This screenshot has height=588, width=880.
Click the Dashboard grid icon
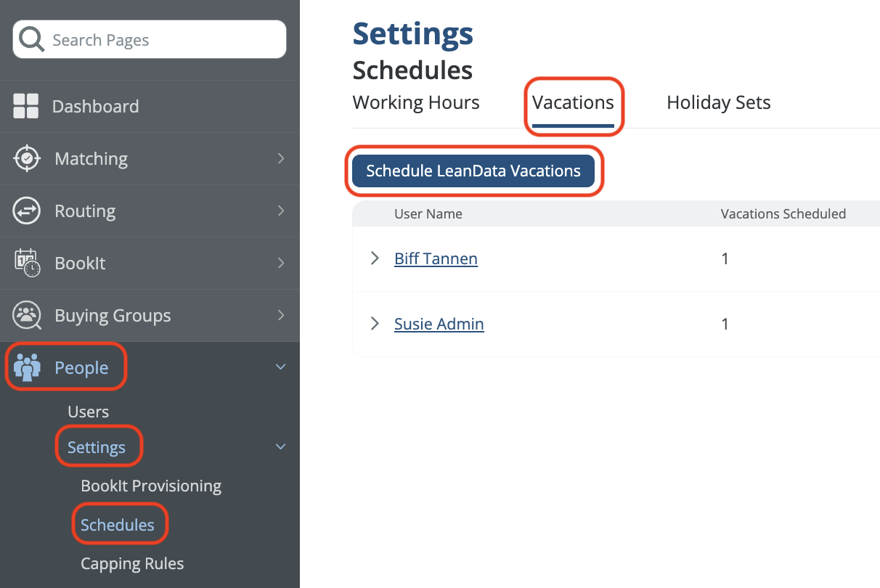[x=26, y=106]
